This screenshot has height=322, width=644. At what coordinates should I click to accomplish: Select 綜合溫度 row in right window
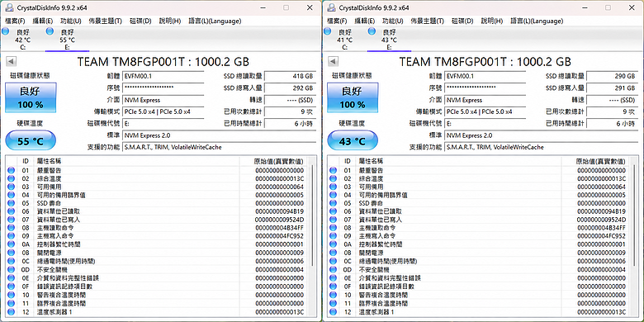(x=478, y=178)
